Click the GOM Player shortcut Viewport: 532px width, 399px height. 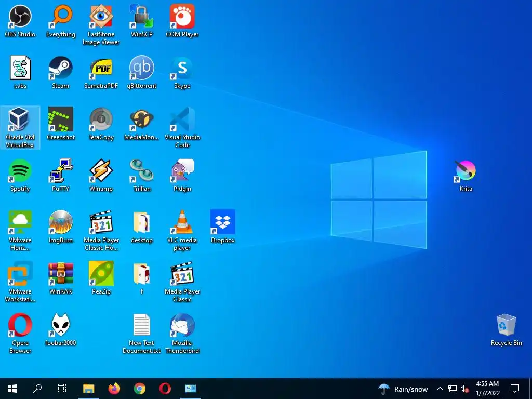[x=182, y=21]
